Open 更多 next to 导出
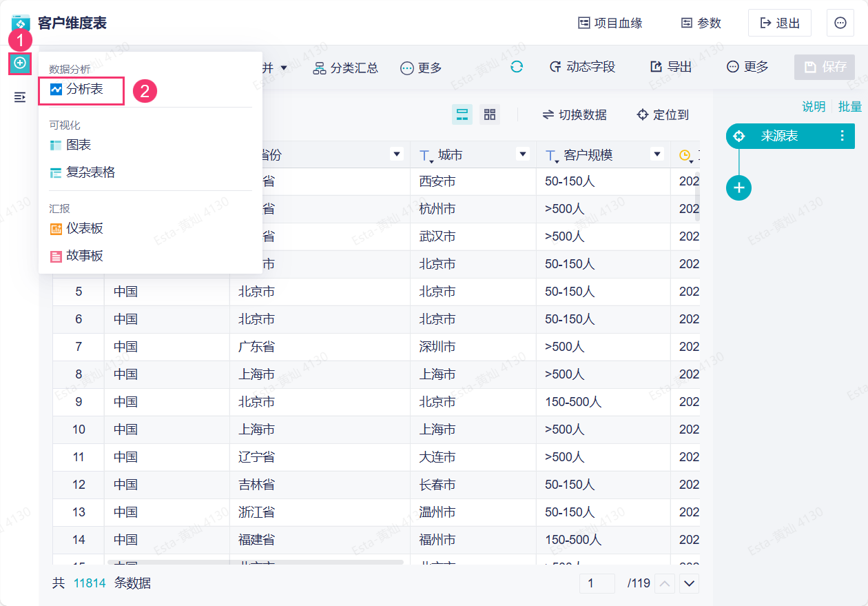 tap(747, 67)
